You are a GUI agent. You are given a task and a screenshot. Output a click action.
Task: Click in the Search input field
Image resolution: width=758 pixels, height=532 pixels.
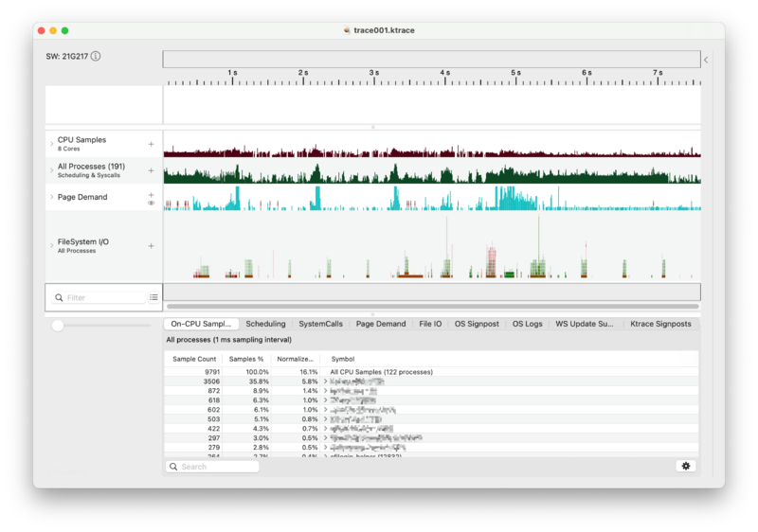pyautogui.click(x=212, y=467)
